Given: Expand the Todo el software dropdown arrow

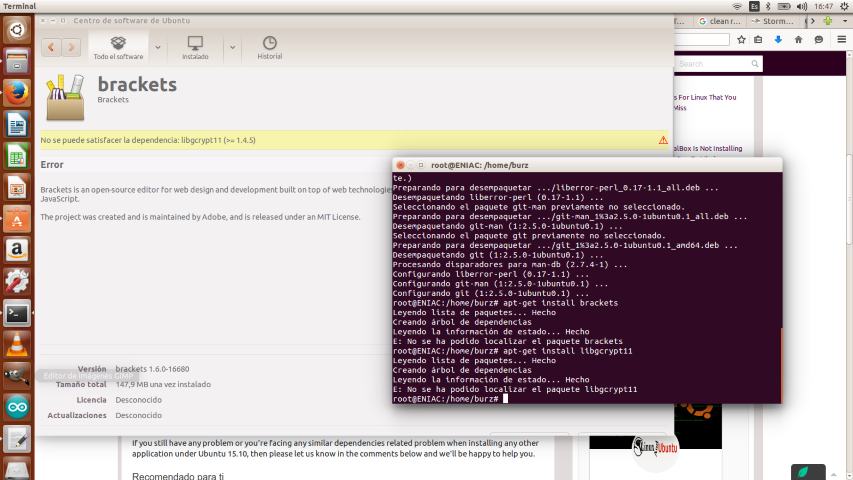Looking at the screenshot, I should point(158,47).
